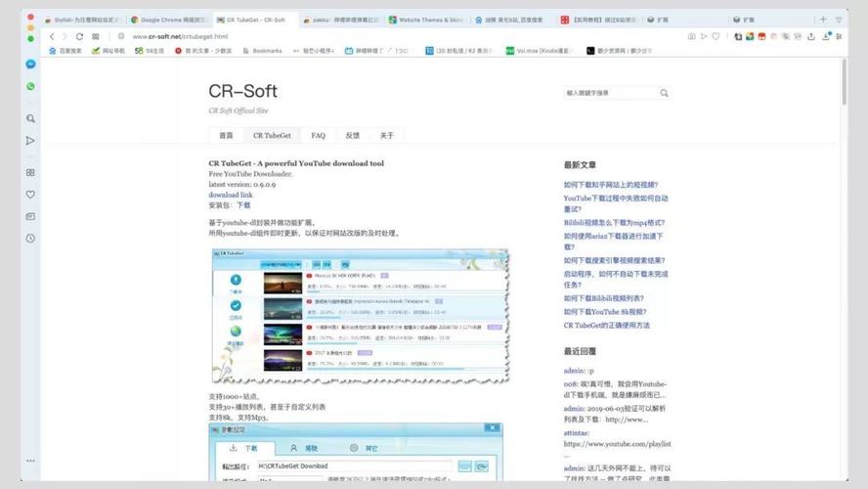This screenshot has width=868, height=489.
Task: Open article about using aria2 downloader
Action: (613, 242)
